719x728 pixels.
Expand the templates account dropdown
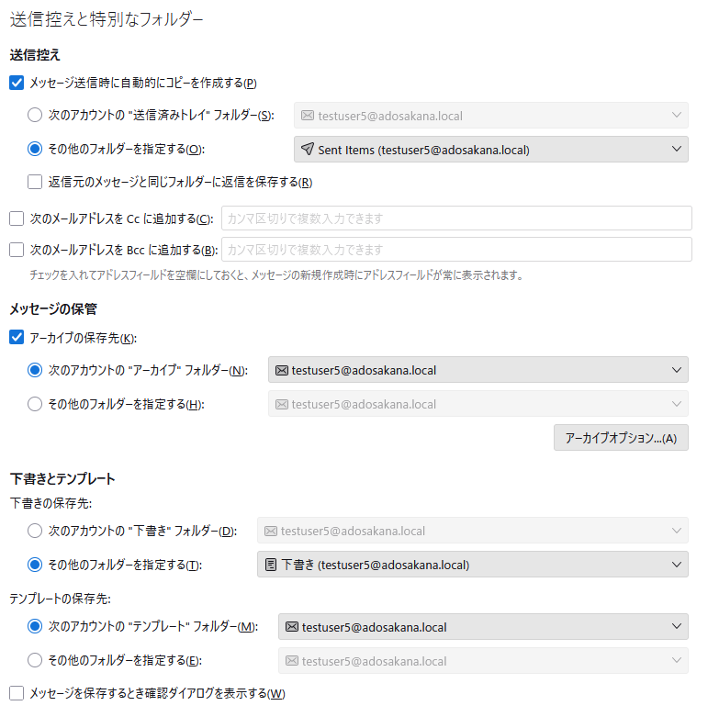[483, 627]
